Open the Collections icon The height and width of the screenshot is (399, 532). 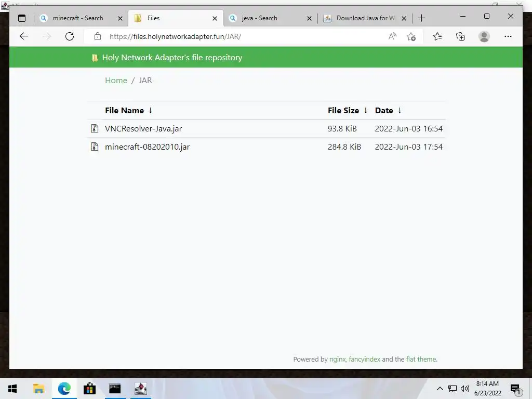click(460, 36)
